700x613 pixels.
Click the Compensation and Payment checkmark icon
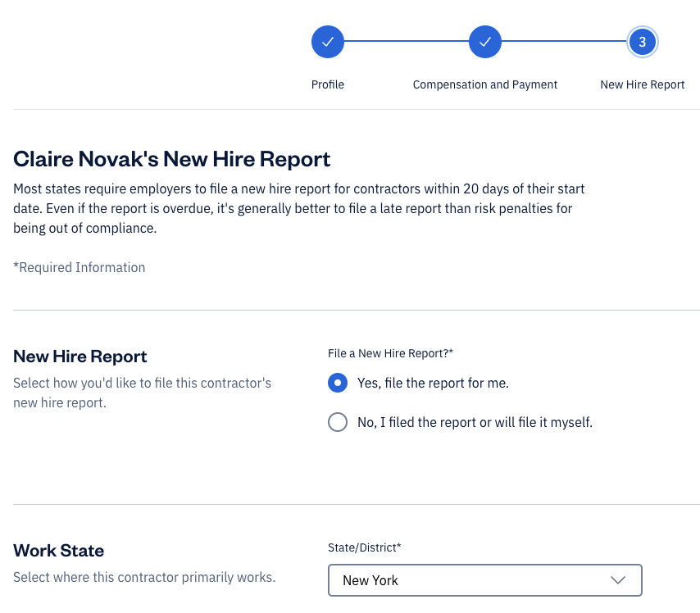[485, 42]
